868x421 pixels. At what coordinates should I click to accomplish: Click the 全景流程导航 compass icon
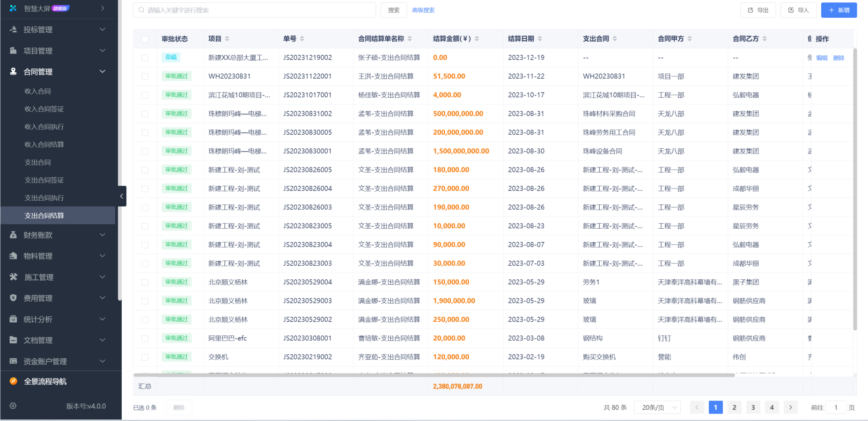click(x=13, y=381)
